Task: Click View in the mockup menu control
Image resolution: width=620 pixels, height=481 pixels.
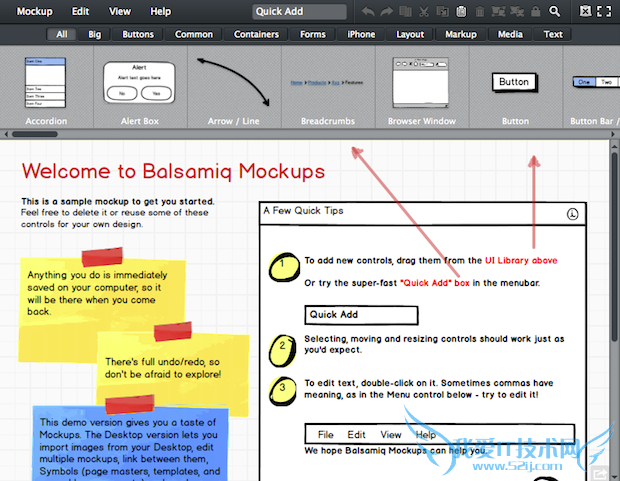Action: pyautogui.click(x=391, y=435)
